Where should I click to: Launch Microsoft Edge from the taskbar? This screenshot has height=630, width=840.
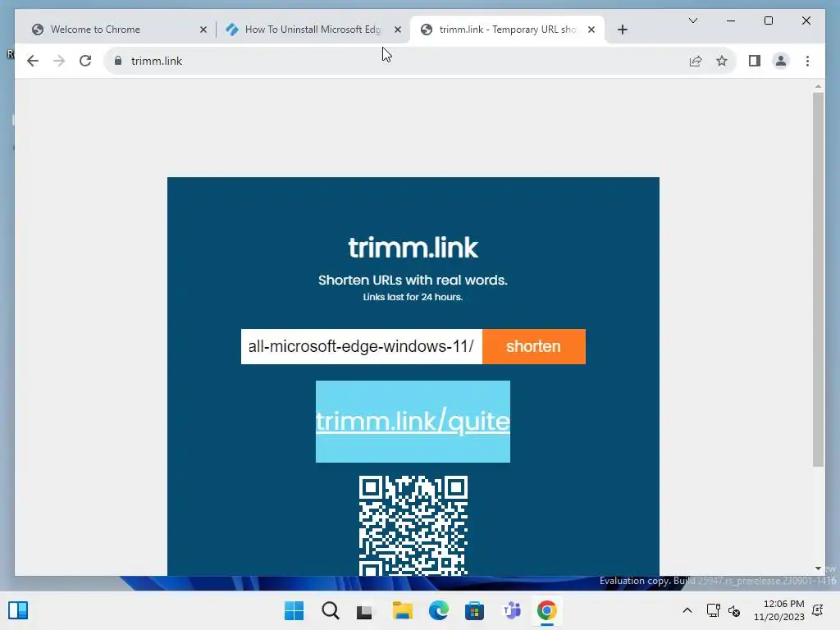click(438, 610)
